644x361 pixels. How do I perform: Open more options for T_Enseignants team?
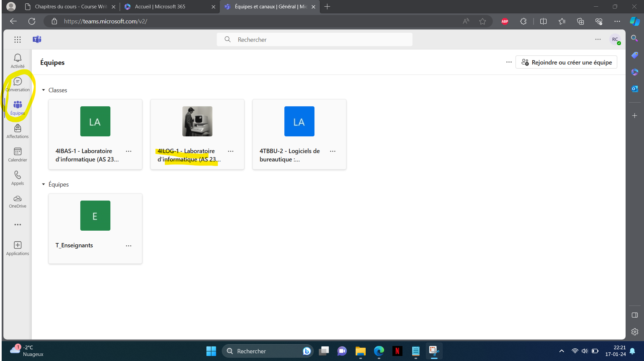[128, 246]
